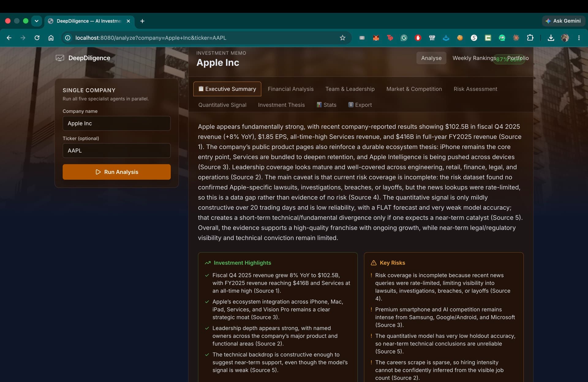The height and width of the screenshot is (382, 588).
Task: Click the MetaMask fox extension icon
Action: [x=376, y=38]
